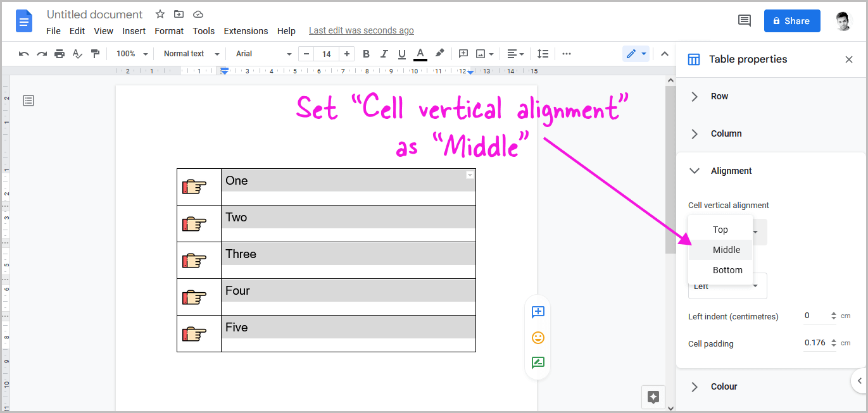The width and height of the screenshot is (868, 413).
Task: Open the Add comment icon
Action: 463,54
